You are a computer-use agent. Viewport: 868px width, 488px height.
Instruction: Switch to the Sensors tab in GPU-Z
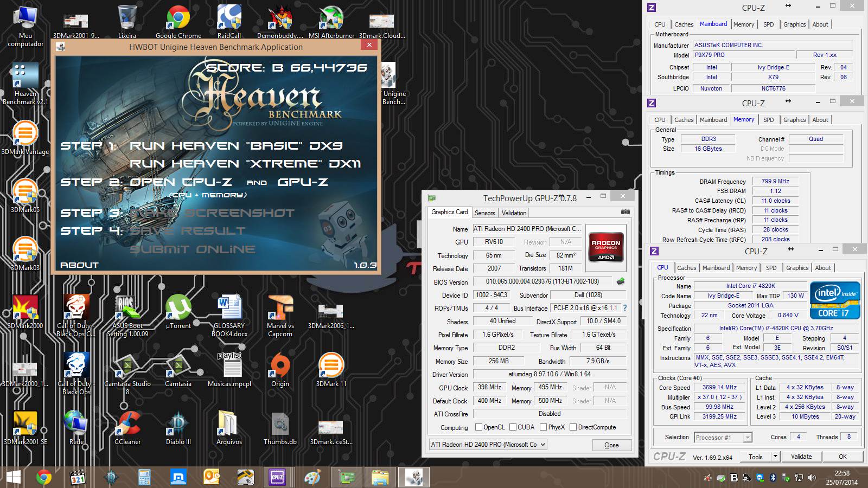tap(484, 213)
